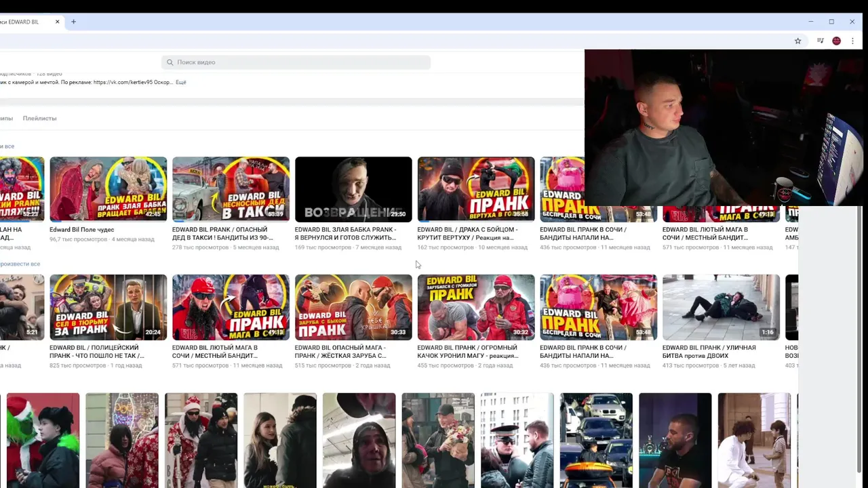Play the ОПАСНЫЙ ДЕД В ТАКСИ thumbnail
Screen dimensions: 868x488
click(231, 189)
